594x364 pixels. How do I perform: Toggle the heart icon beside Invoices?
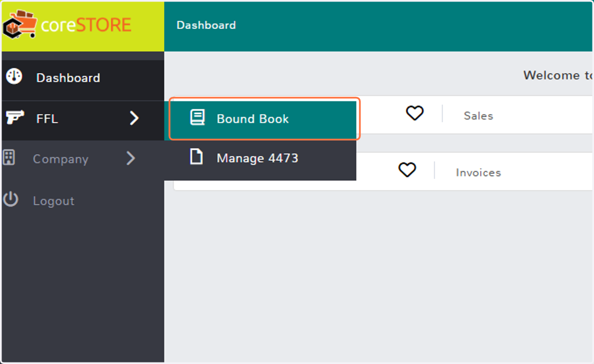click(407, 170)
